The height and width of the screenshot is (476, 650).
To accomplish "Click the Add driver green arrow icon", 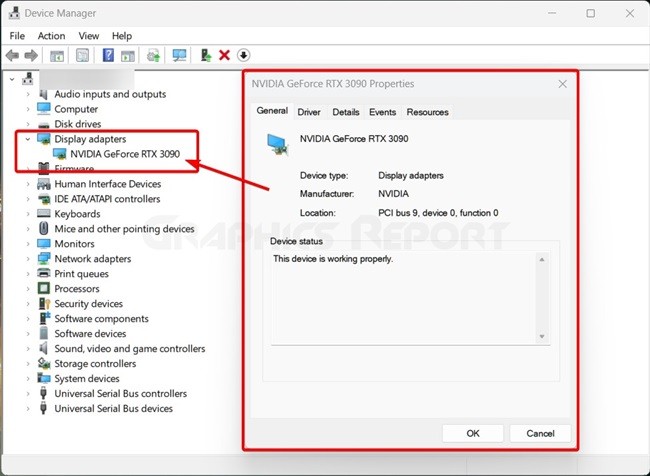I will tap(206, 55).
